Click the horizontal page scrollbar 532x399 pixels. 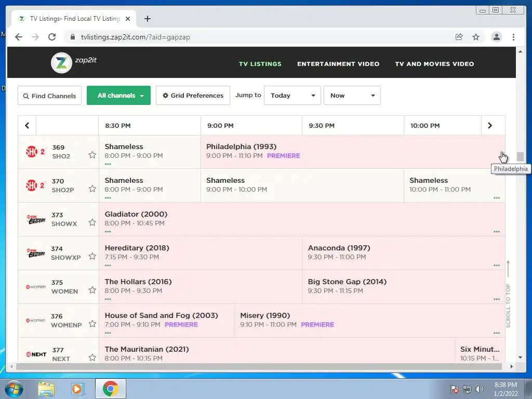259,366
